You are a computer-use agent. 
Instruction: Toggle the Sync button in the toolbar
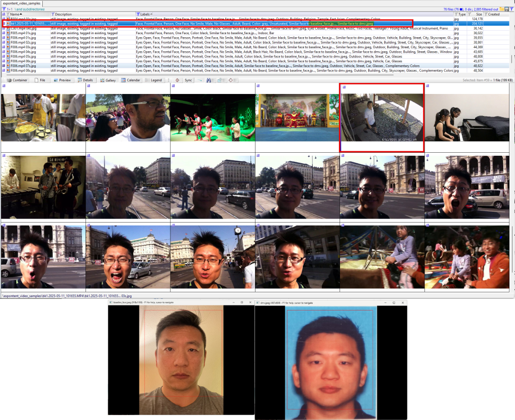188,80
